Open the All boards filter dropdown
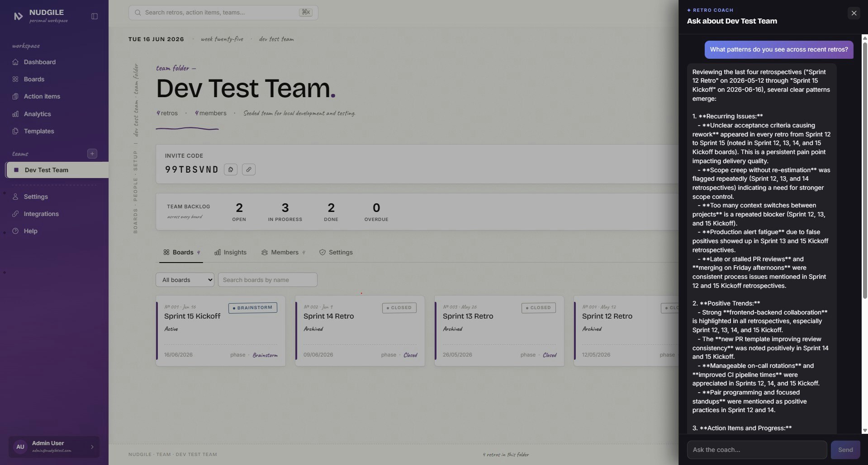Viewport: 868px width, 465px height. tap(185, 280)
